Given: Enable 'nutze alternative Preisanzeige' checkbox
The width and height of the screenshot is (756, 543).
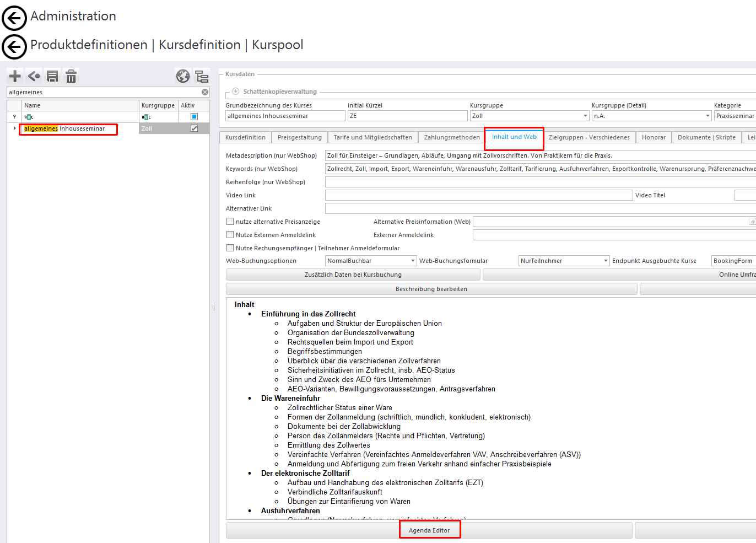Looking at the screenshot, I should (x=230, y=222).
